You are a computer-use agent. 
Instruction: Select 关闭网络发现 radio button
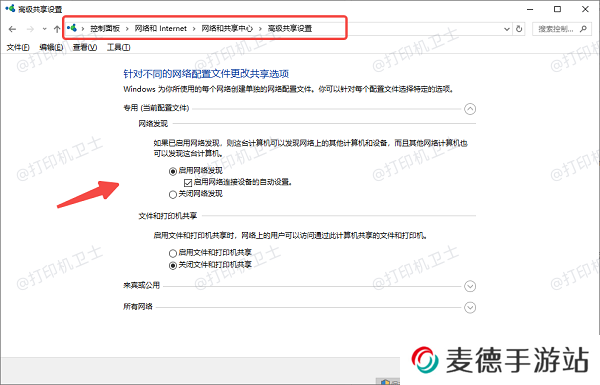pos(173,194)
